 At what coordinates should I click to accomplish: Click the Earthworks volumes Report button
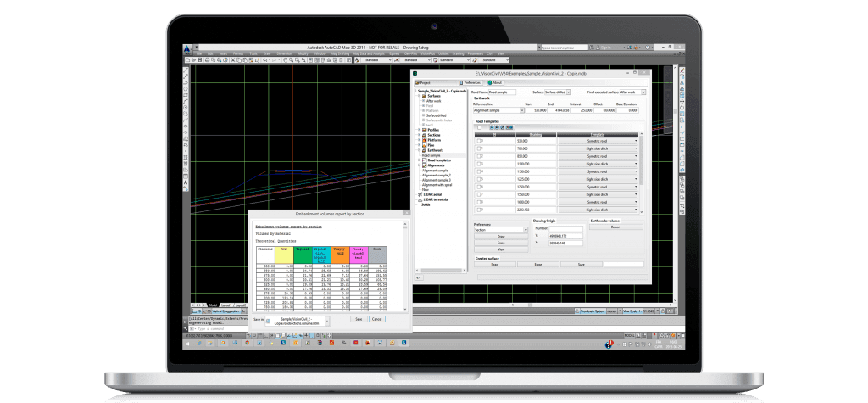pos(615,227)
